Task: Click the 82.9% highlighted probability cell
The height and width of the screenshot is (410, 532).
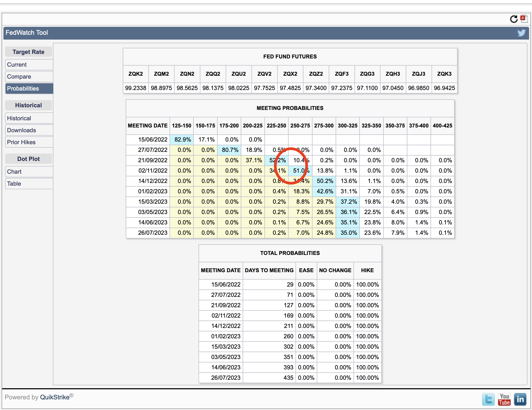Action: 182,140
